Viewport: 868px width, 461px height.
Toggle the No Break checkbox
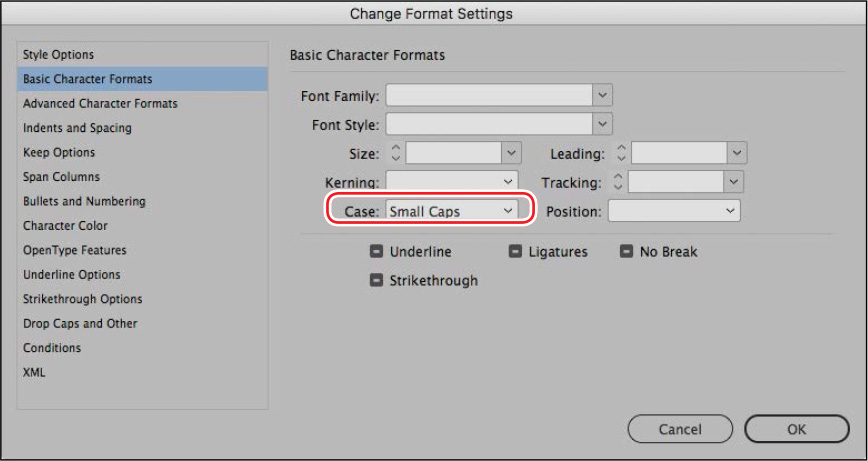tap(626, 252)
